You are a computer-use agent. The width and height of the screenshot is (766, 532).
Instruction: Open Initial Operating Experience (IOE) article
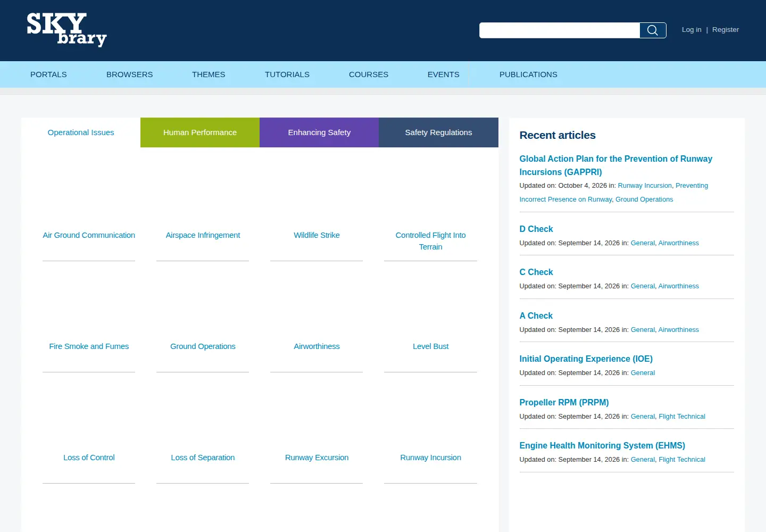click(x=586, y=359)
